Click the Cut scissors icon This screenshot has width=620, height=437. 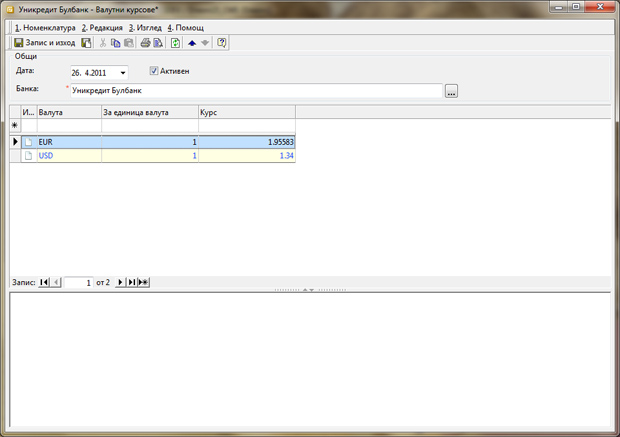tap(103, 43)
